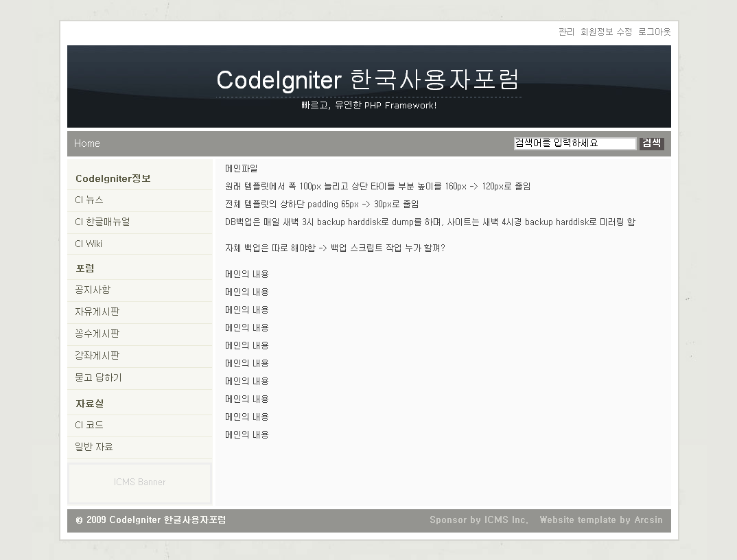Click the line starting with 전체 템플릿의
The image size is (737, 560).
pyautogui.click(x=322, y=204)
